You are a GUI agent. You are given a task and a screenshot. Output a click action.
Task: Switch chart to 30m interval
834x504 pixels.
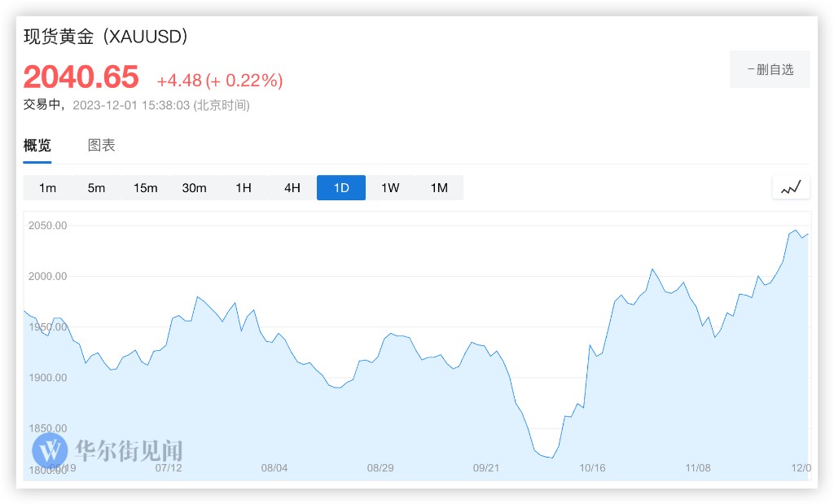point(195,188)
